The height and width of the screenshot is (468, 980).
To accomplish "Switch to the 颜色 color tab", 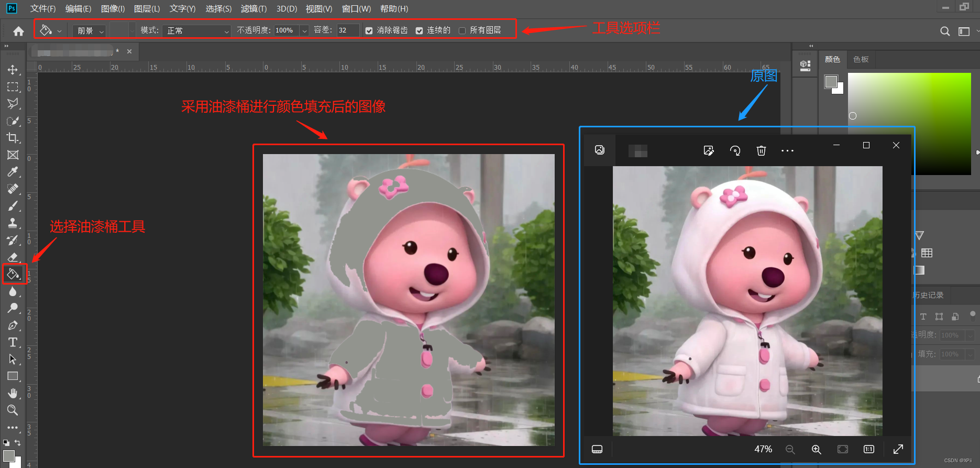I will pos(832,59).
